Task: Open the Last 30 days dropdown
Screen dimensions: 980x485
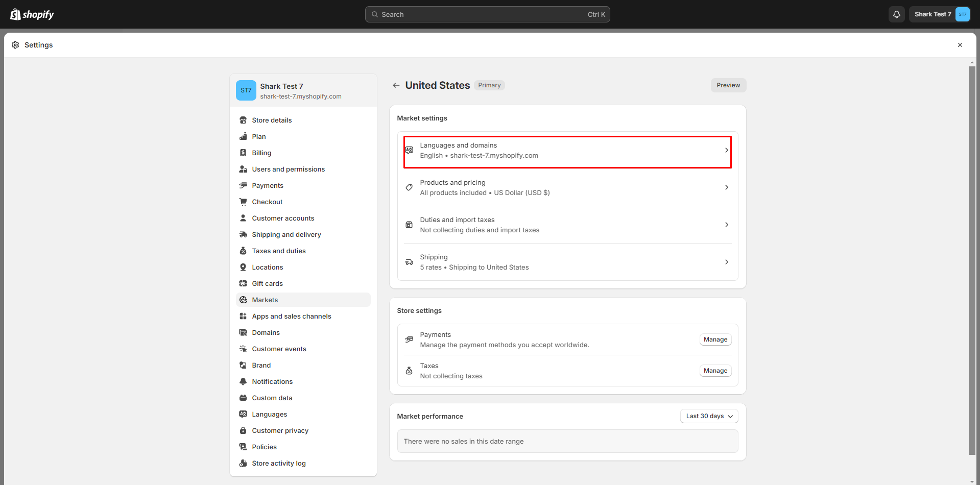Action: 709,416
